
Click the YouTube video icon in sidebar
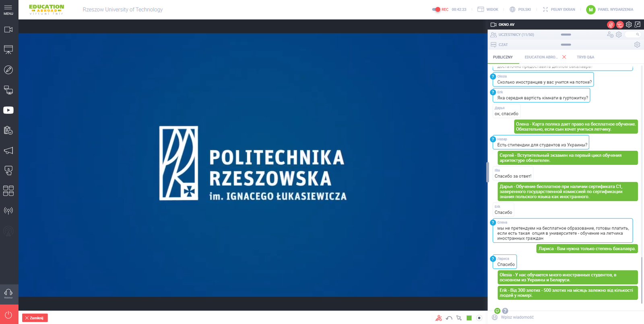pos(8,110)
